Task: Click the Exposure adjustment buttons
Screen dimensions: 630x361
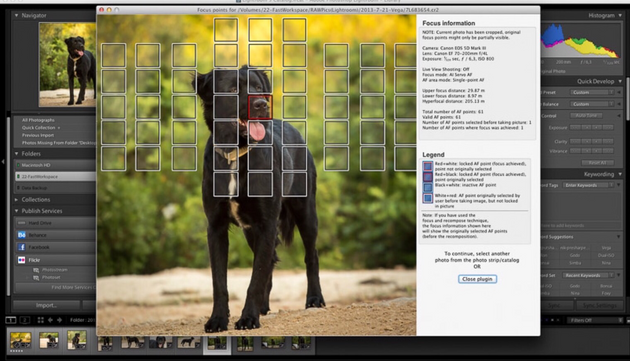Action: coord(592,127)
